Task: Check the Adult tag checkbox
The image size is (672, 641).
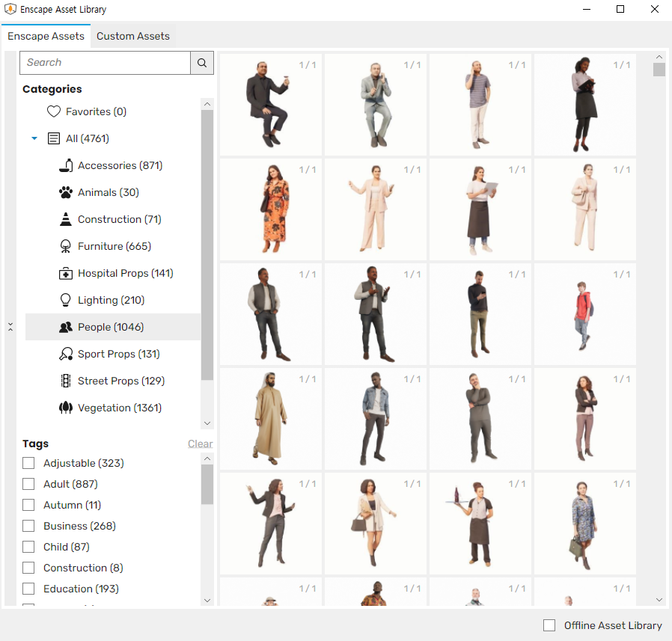Action: click(x=28, y=484)
